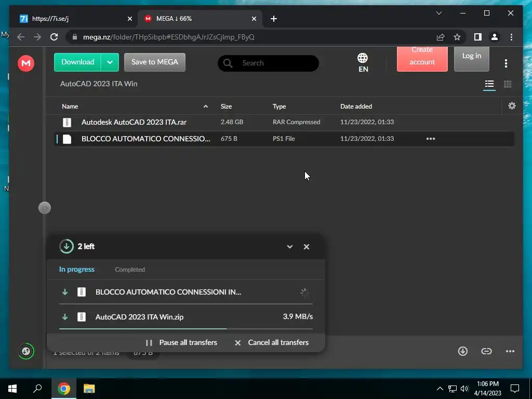Image resolution: width=532 pixels, height=399 pixels.
Task: Reload the MEGA page
Action: pos(54,37)
